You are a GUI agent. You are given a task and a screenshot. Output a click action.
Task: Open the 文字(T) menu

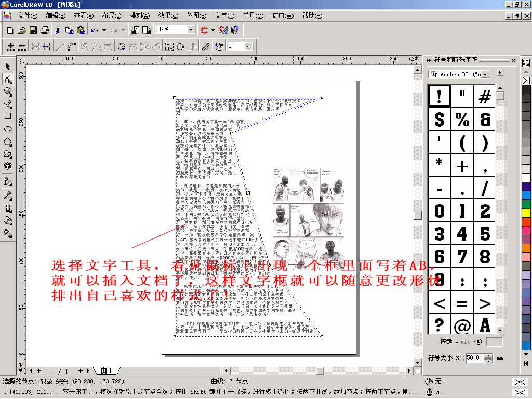224,16
